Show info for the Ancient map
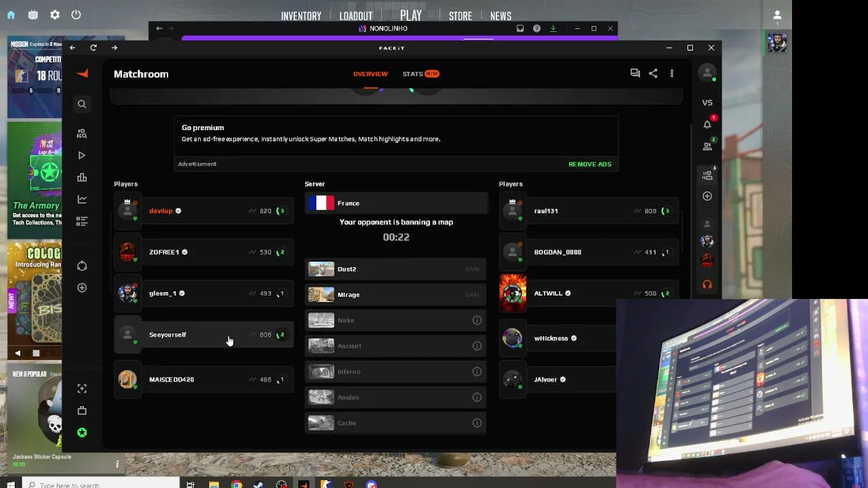Screen dimensions: 868x488 tap(477, 346)
